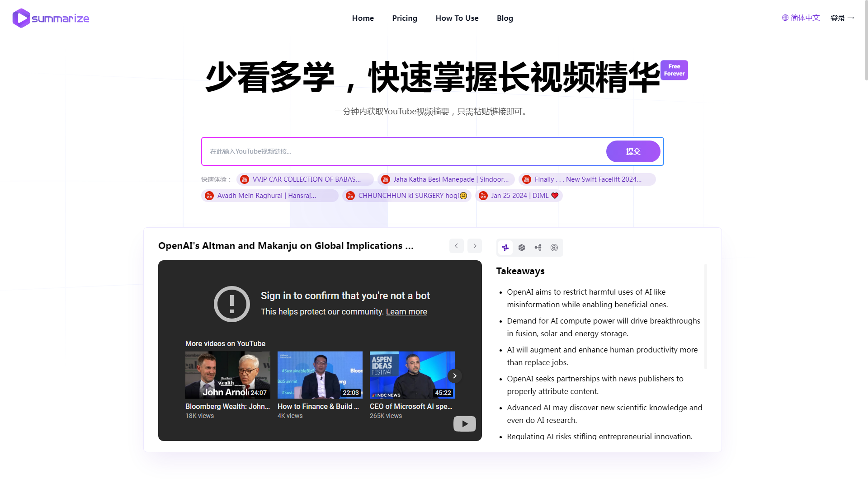This screenshot has width=868, height=488.
Task: Open the Bloomberg Wealth John Arnold thumbnail
Action: click(x=228, y=375)
